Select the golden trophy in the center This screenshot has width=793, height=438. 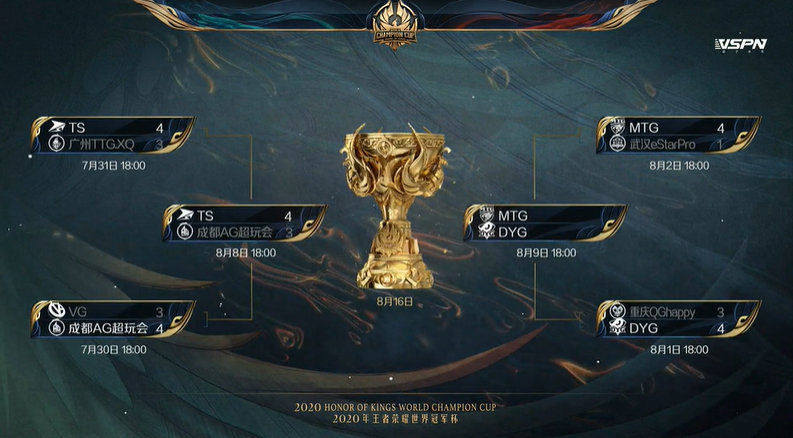click(395, 206)
